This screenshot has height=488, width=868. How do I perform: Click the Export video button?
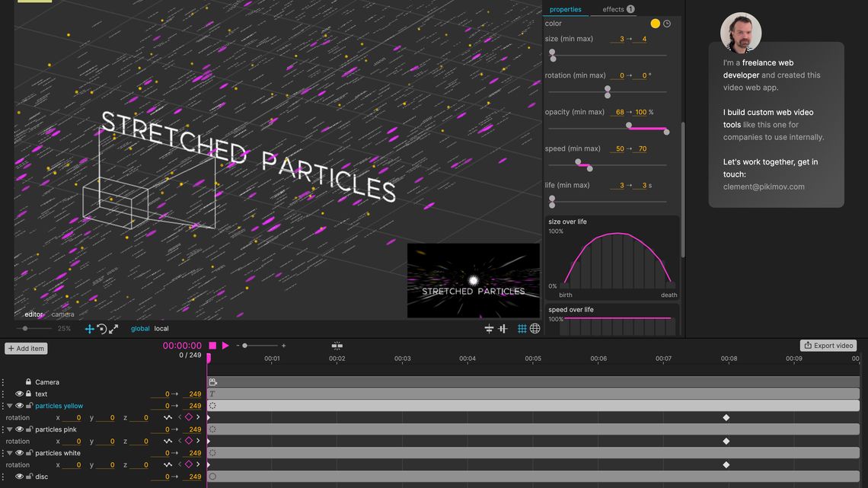coord(828,346)
